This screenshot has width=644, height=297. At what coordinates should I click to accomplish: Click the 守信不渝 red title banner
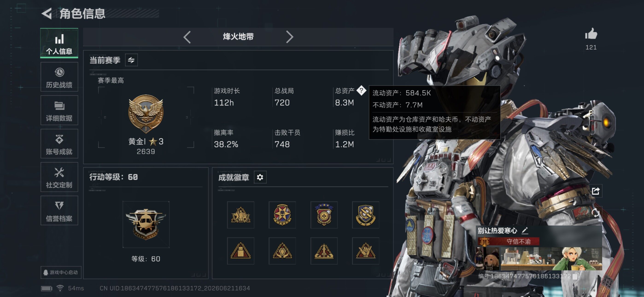coord(509,242)
